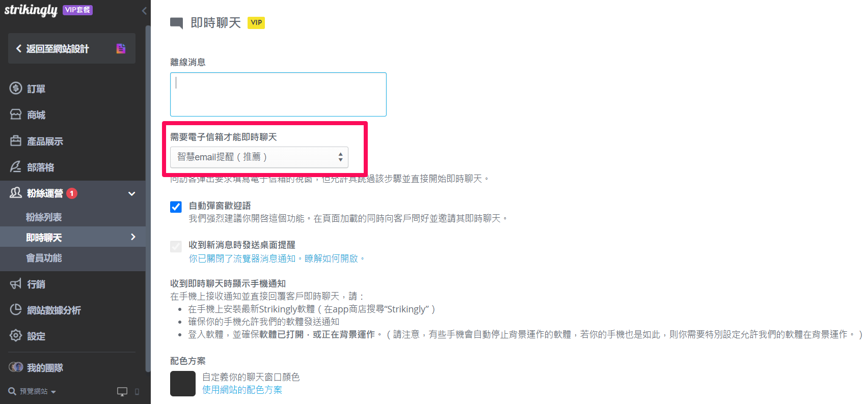The height and width of the screenshot is (404, 868).
Task: Click 收到即時聊天時顯示手機通知 heading
Action: 228,283
